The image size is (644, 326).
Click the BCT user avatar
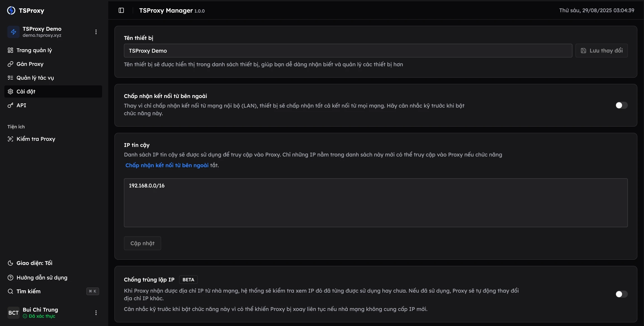[13, 313]
